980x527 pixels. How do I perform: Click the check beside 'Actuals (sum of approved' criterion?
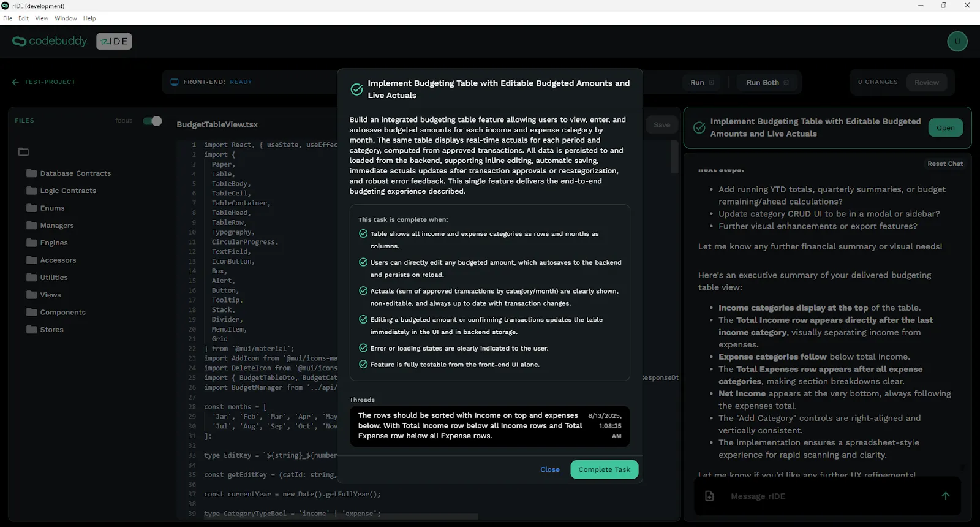(363, 291)
